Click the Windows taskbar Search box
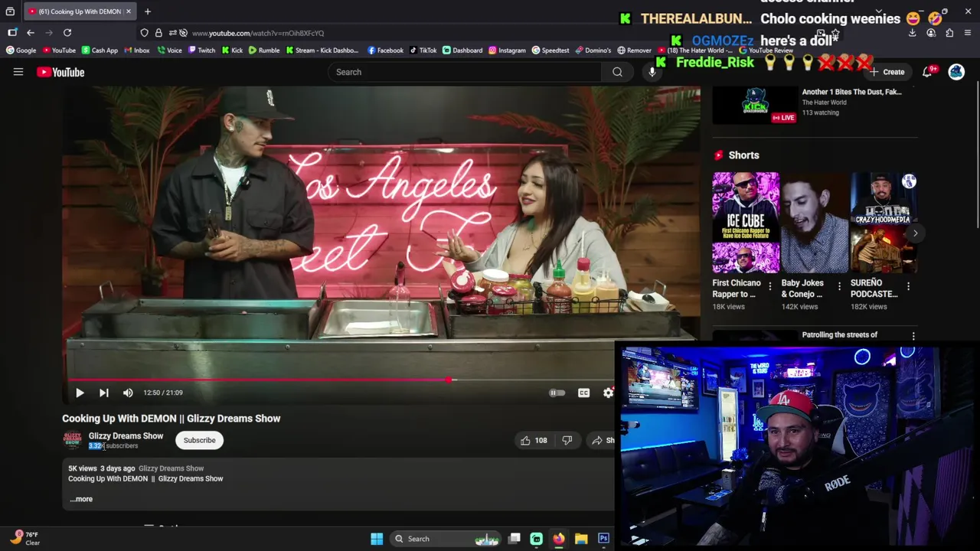980x551 pixels. coord(445,539)
